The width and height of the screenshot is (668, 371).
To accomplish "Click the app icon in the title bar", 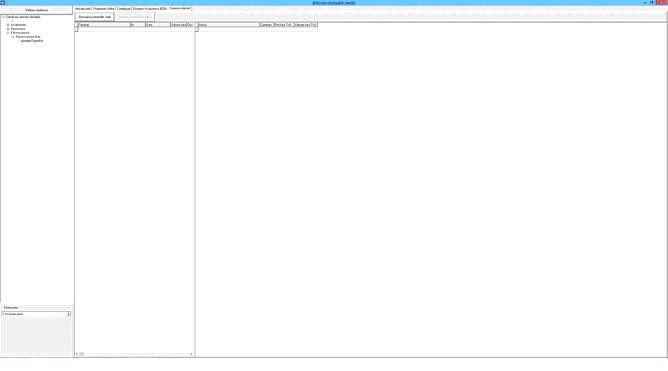I will [3, 3].
